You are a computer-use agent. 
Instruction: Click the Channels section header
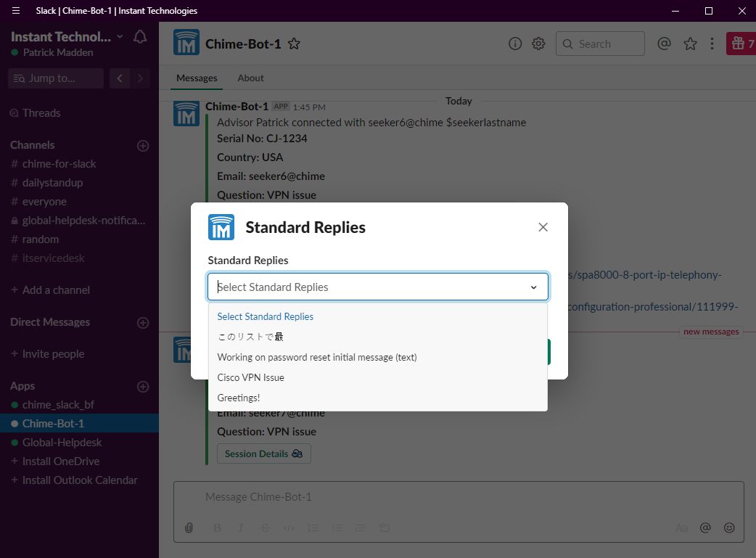pyautogui.click(x=33, y=145)
